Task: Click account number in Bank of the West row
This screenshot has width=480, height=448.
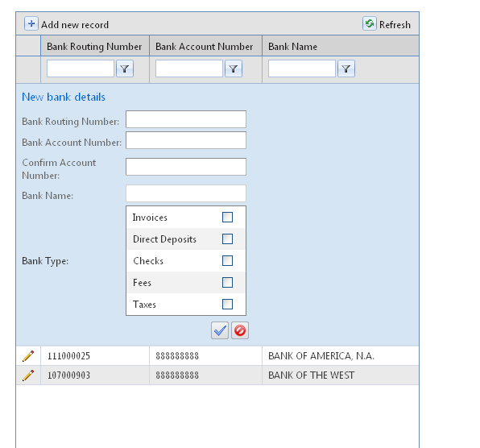Action: pyautogui.click(x=177, y=375)
